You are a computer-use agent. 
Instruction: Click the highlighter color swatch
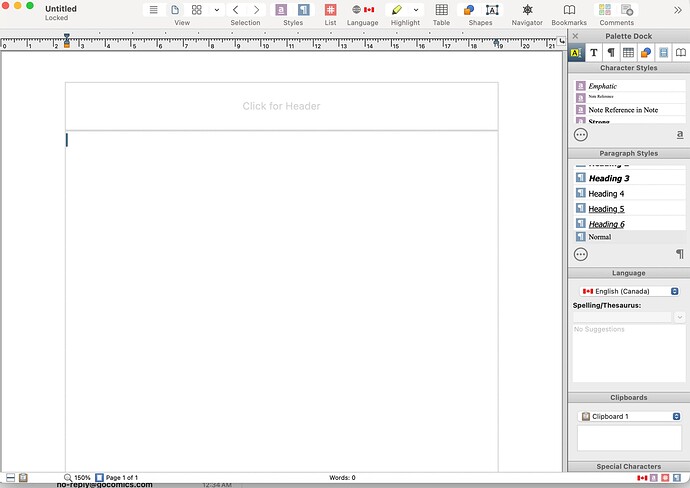coord(397,10)
